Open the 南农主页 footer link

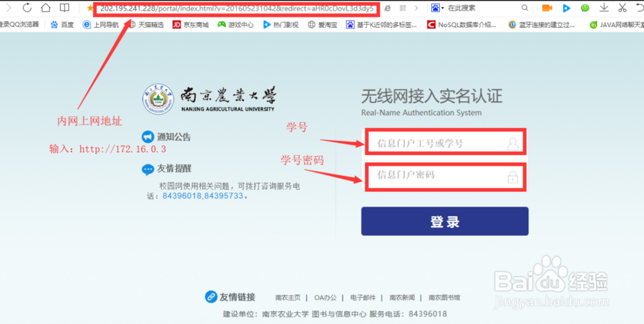tap(288, 298)
